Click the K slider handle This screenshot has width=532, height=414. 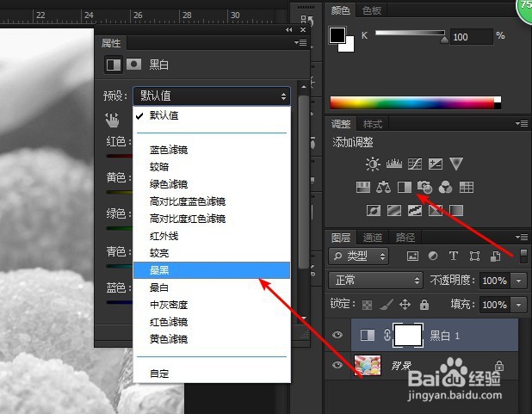[x=444, y=40]
